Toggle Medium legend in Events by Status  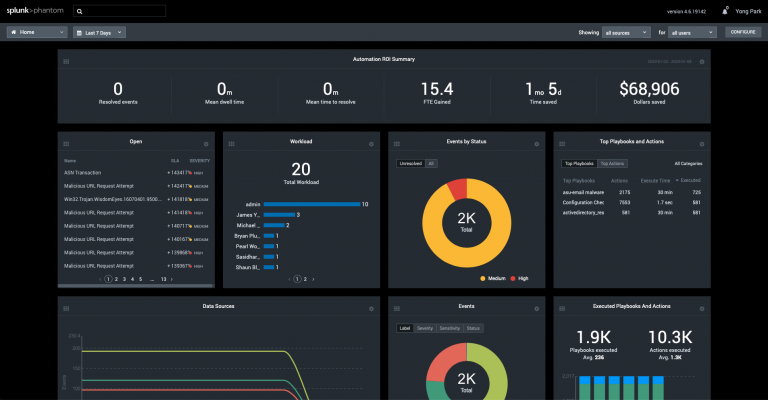click(493, 278)
